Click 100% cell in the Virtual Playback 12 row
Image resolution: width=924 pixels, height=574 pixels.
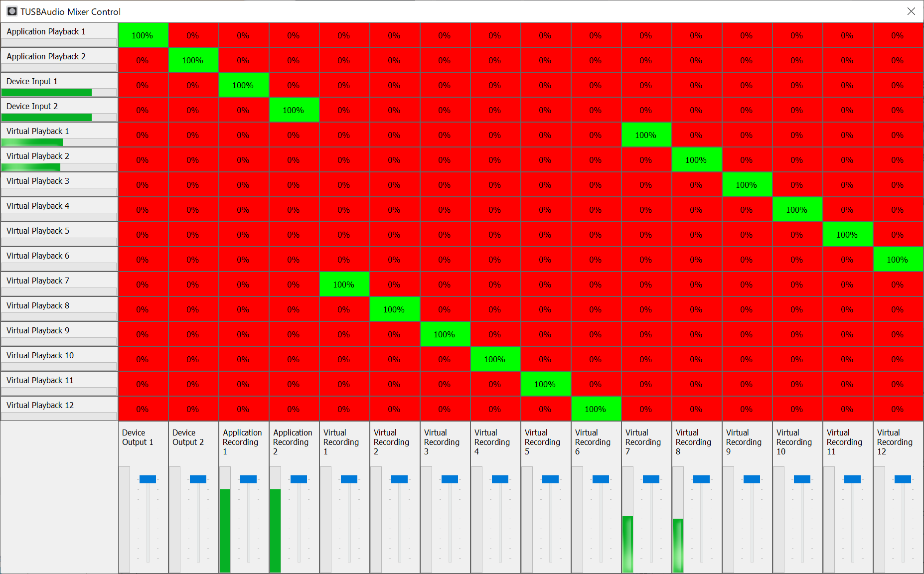pyautogui.click(x=596, y=409)
